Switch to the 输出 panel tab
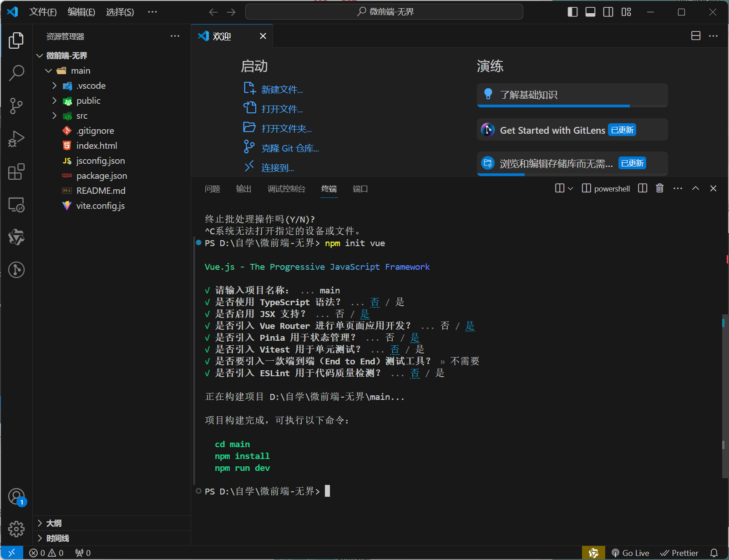Image resolution: width=729 pixels, height=560 pixels. pos(244,189)
